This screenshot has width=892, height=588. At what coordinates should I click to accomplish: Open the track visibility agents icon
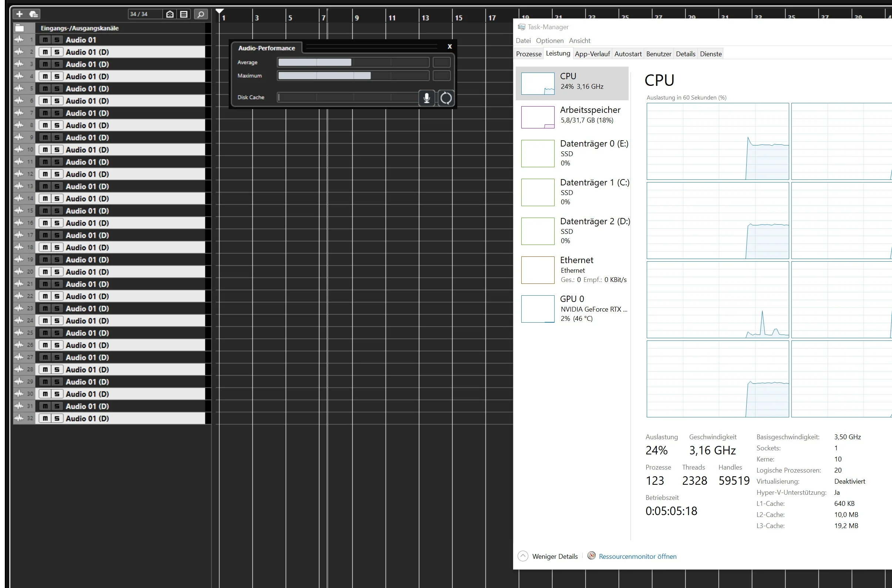170,14
